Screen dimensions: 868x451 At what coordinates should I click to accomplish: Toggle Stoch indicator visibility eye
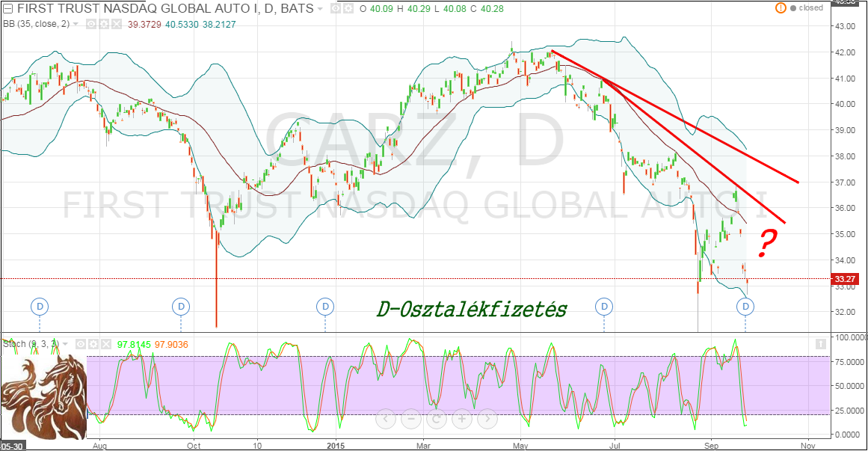tap(81, 344)
